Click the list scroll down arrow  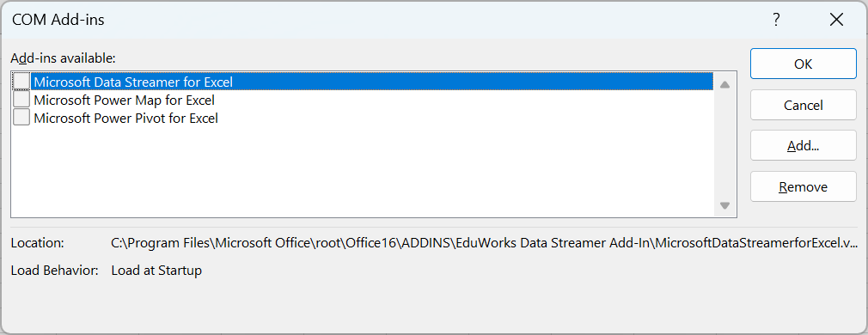[724, 205]
